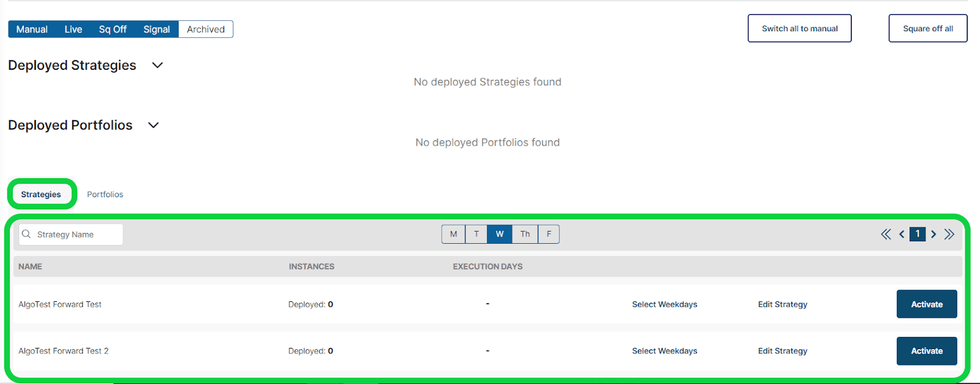Toggle Thursday weekday filter
This screenshot has width=980, height=384.
pyautogui.click(x=525, y=234)
